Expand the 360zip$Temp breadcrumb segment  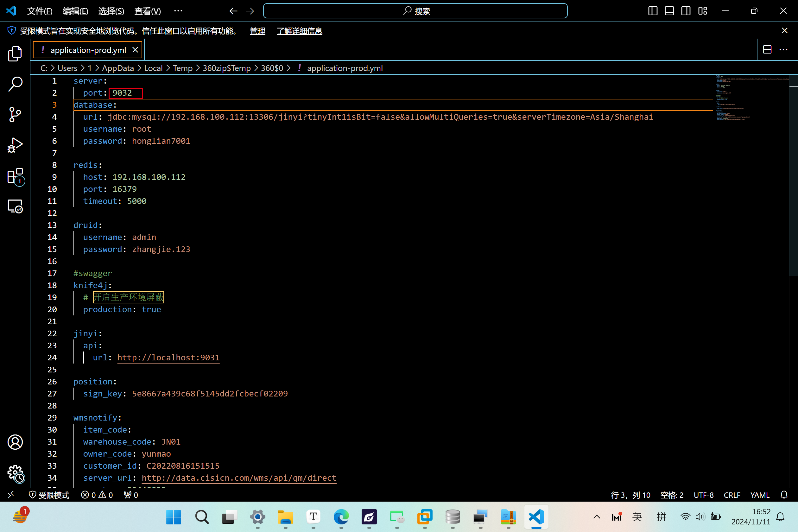pyautogui.click(x=227, y=68)
